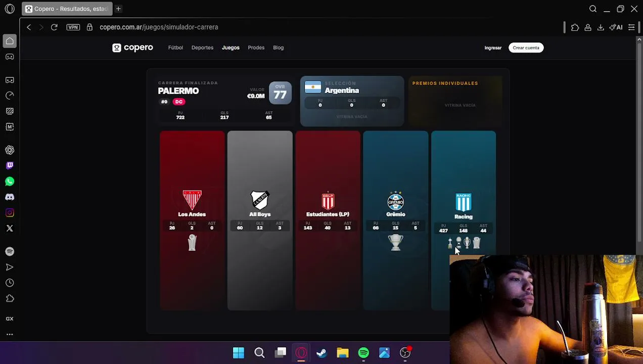The image size is (643, 364).
Task: Open WhatsApp in the sidebar
Action: [10, 181]
